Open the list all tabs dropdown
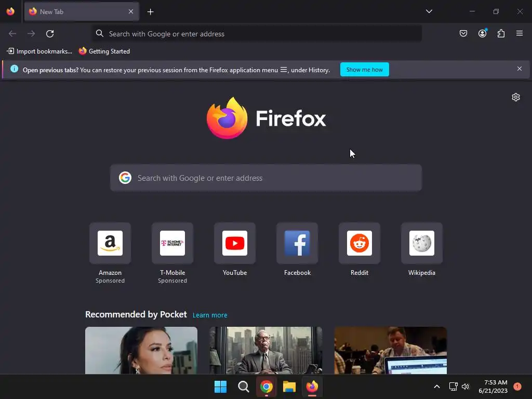Viewport: 532px width, 399px height. pyautogui.click(x=429, y=11)
